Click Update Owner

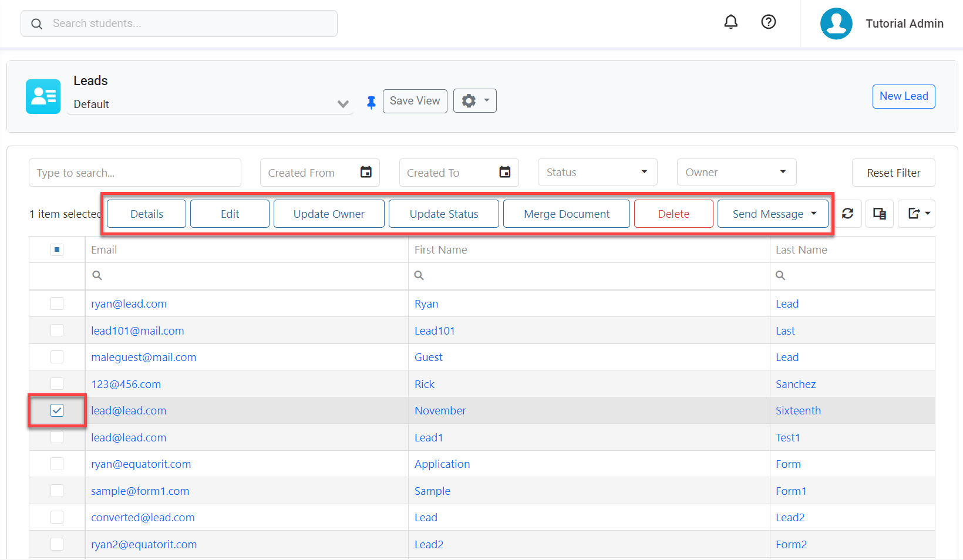tap(329, 214)
